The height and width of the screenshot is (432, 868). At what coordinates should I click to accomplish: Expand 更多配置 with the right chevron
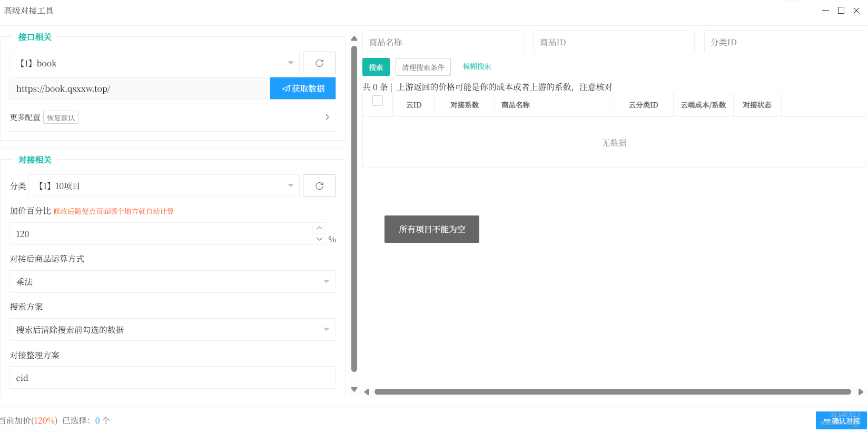[x=327, y=117]
